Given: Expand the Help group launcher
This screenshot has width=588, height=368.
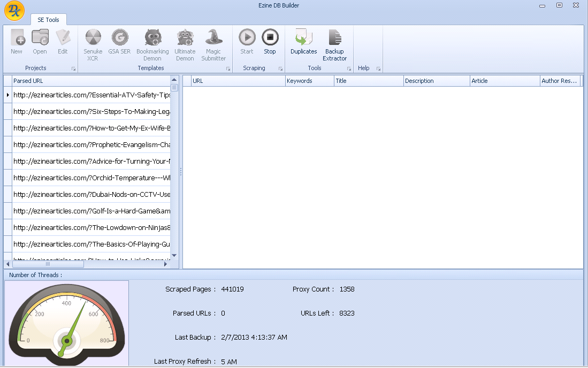Looking at the screenshot, I should 378,69.
